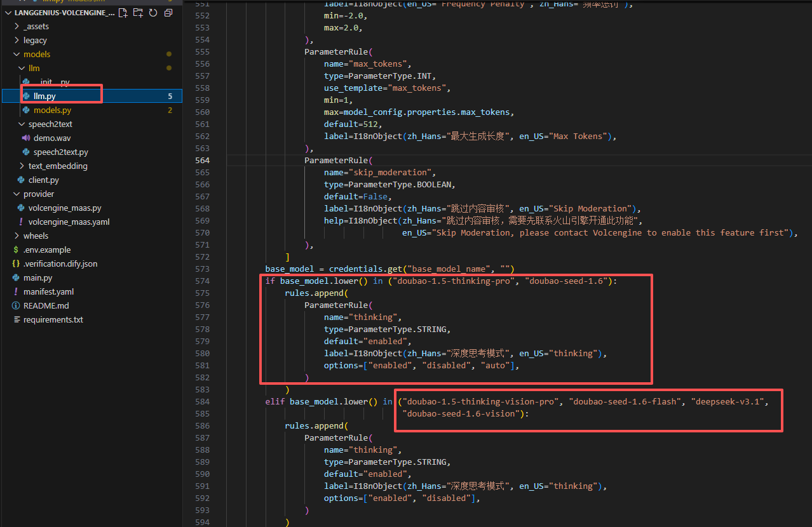Open models.py in the explorer

coord(52,110)
